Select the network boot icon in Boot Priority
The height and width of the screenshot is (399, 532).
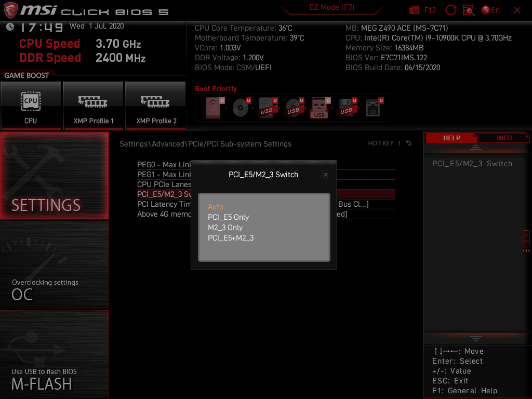(374, 107)
